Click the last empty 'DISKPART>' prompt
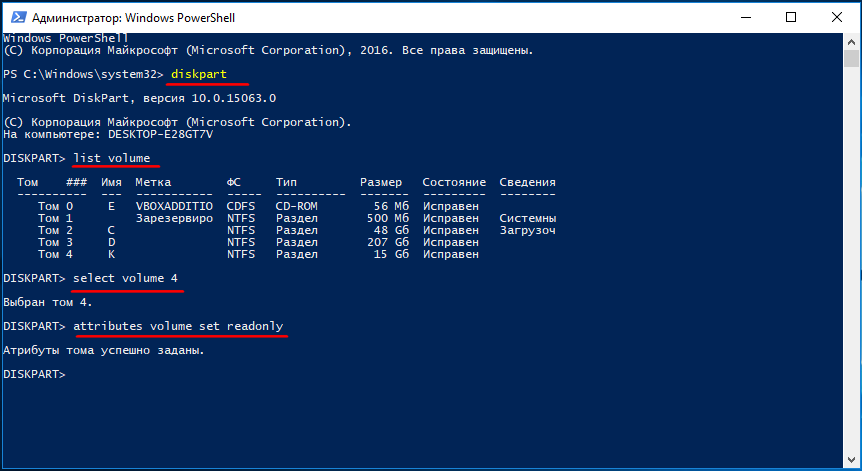This screenshot has height=471, width=862. [x=34, y=374]
